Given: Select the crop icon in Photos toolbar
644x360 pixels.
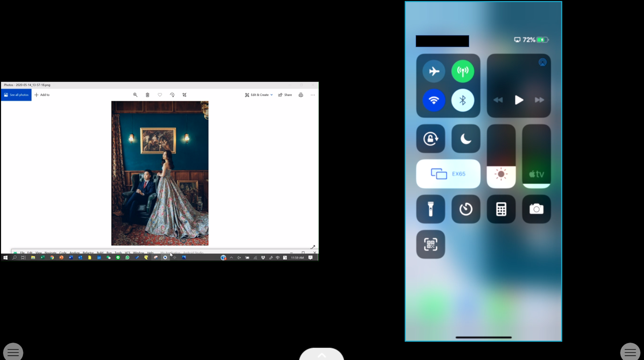Looking at the screenshot, I should [184, 95].
